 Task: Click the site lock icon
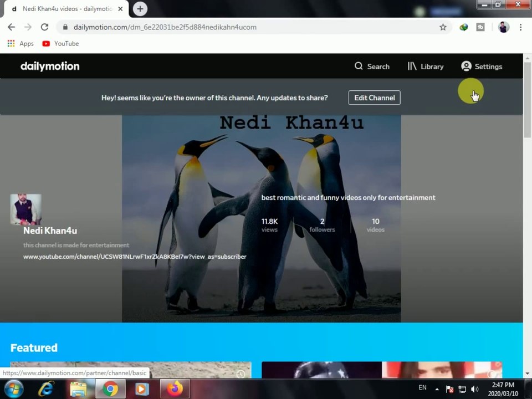pyautogui.click(x=65, y=27)
